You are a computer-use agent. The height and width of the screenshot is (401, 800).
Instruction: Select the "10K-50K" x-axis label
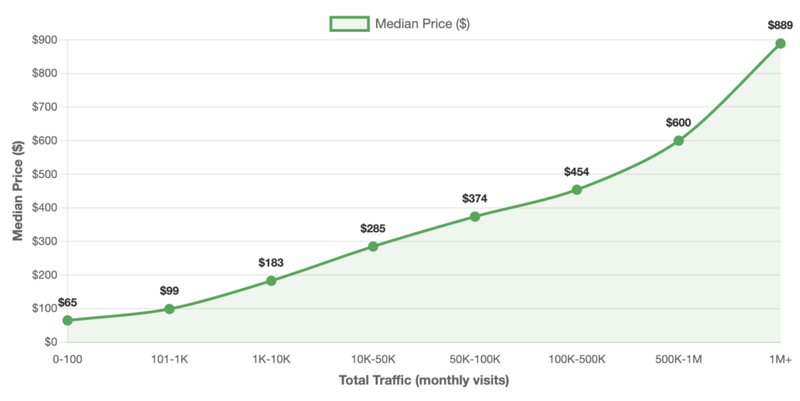[x=373, y=360]
